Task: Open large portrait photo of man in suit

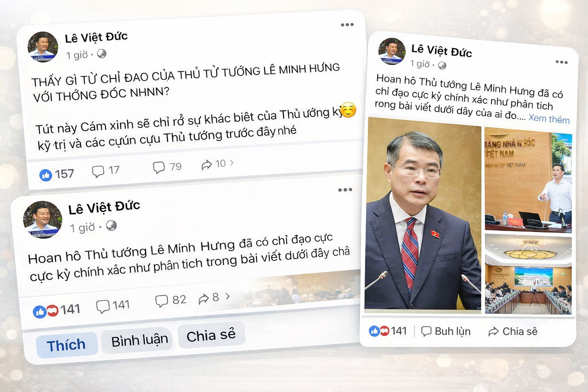Action: [x=423, y=214]
